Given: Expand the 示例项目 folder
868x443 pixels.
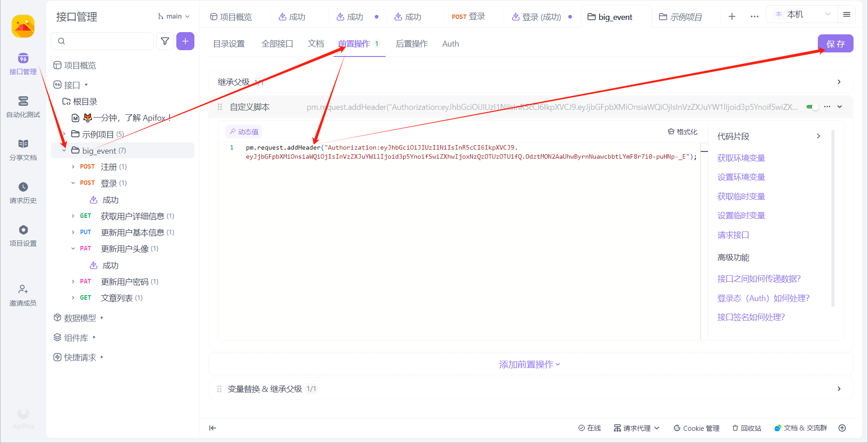Looking at the screenshot, I should point(64,134).
